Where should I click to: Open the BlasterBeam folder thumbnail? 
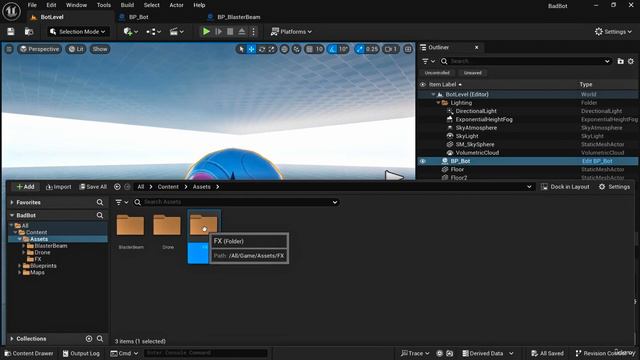pos(131,225)
